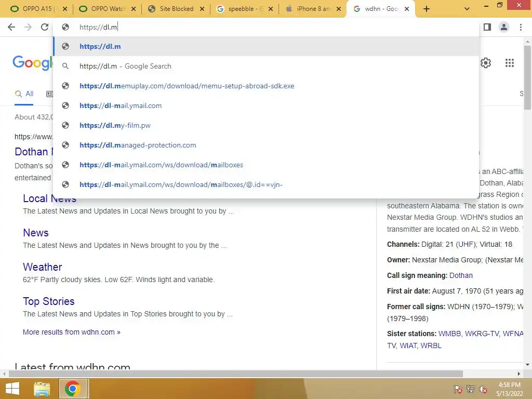Open Google search settings gear
Screen dimensions: 532x399
pos(486,63)
